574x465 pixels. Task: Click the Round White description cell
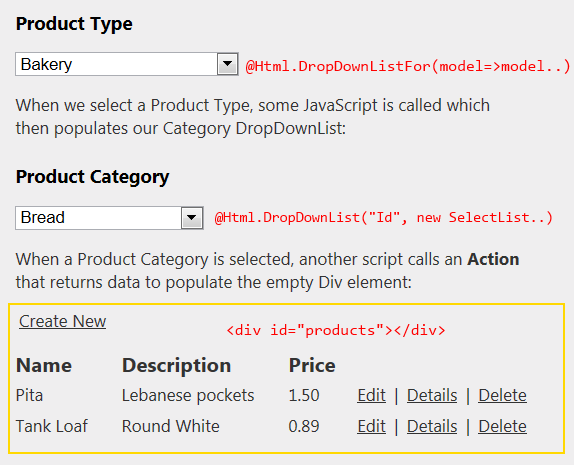click(171, 426)
